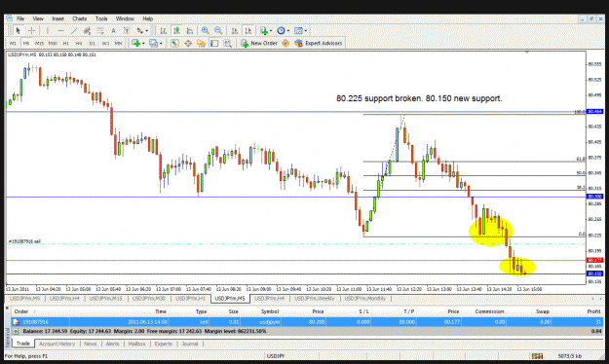Viewport: 609px width, 364px height.
Task: Click the periodicity clock icon
Action: coord(281,30)
